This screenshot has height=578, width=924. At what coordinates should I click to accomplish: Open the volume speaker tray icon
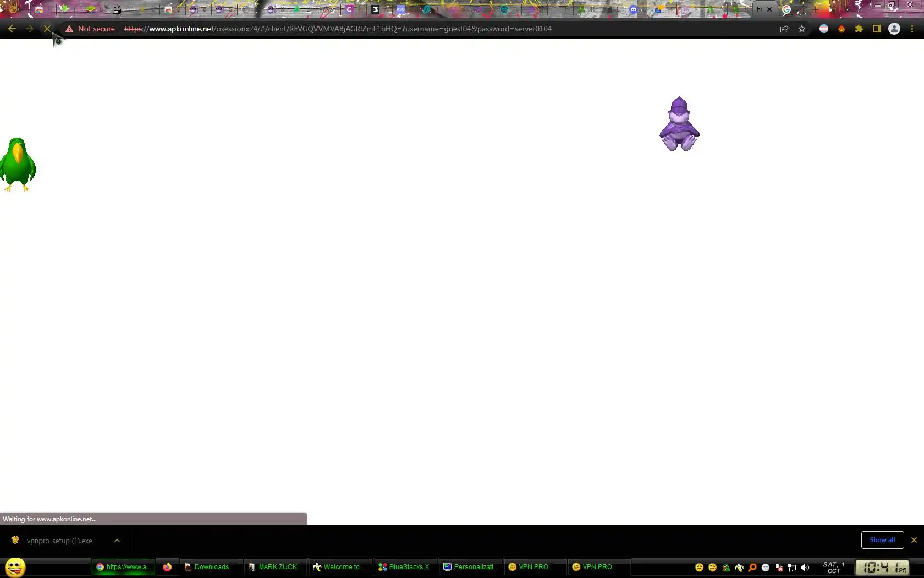coord(805,568)
